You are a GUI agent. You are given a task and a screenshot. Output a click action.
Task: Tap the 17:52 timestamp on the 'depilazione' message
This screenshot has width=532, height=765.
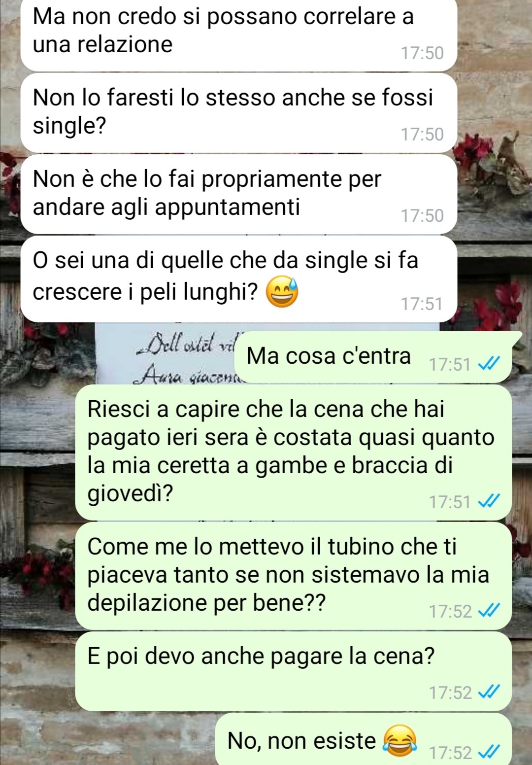click(x=450, y=611)
